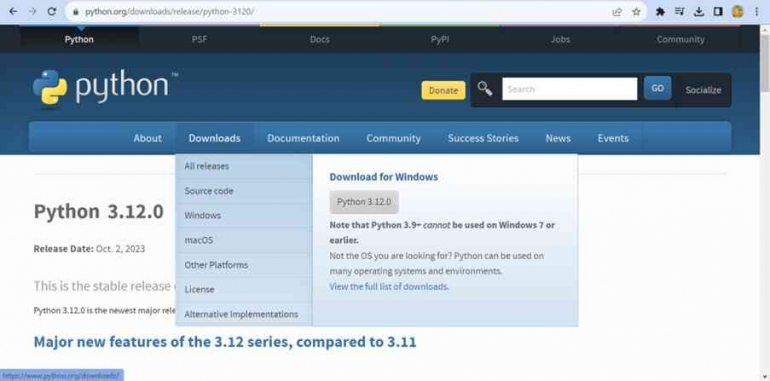Switch to the Community top tab
Viewport: 770px width, 381px height.
[681, 39]
